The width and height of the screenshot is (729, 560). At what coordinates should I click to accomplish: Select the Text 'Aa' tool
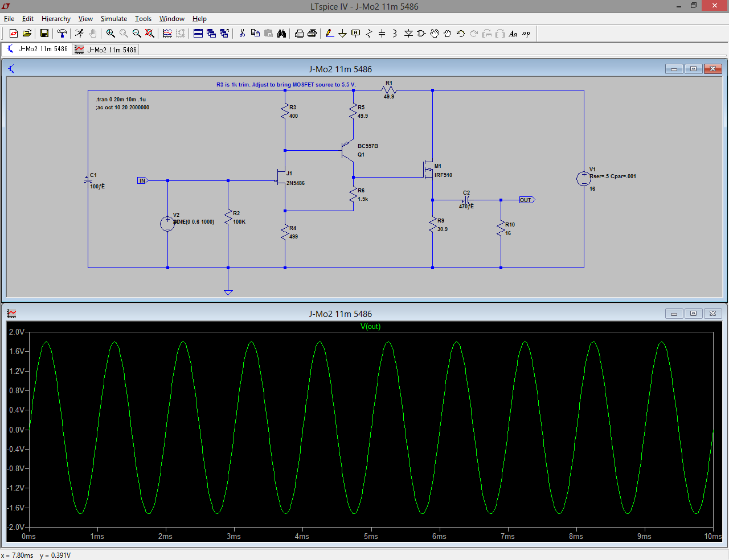pyautogui.click(x=513, y=34)
